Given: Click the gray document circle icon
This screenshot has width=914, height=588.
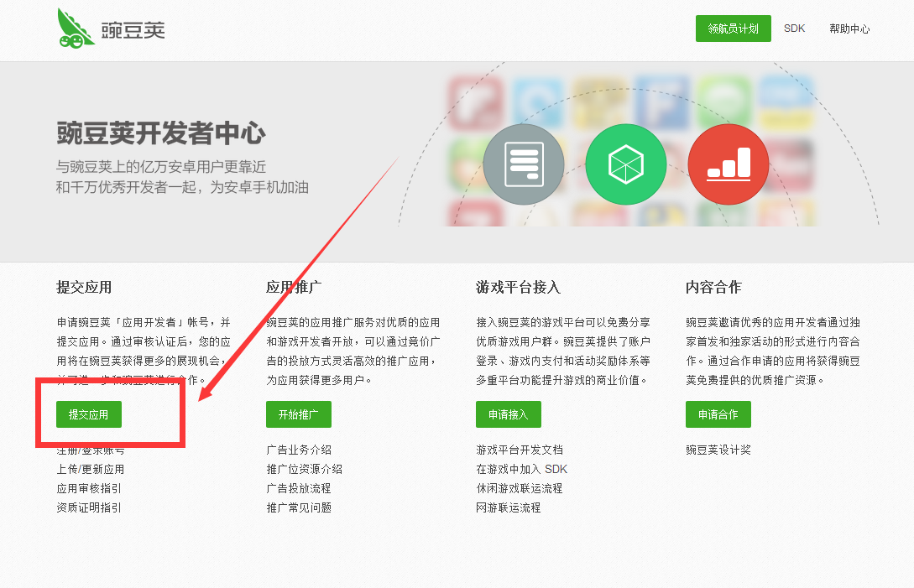Looking at the screenshot, I should [524, 164].
